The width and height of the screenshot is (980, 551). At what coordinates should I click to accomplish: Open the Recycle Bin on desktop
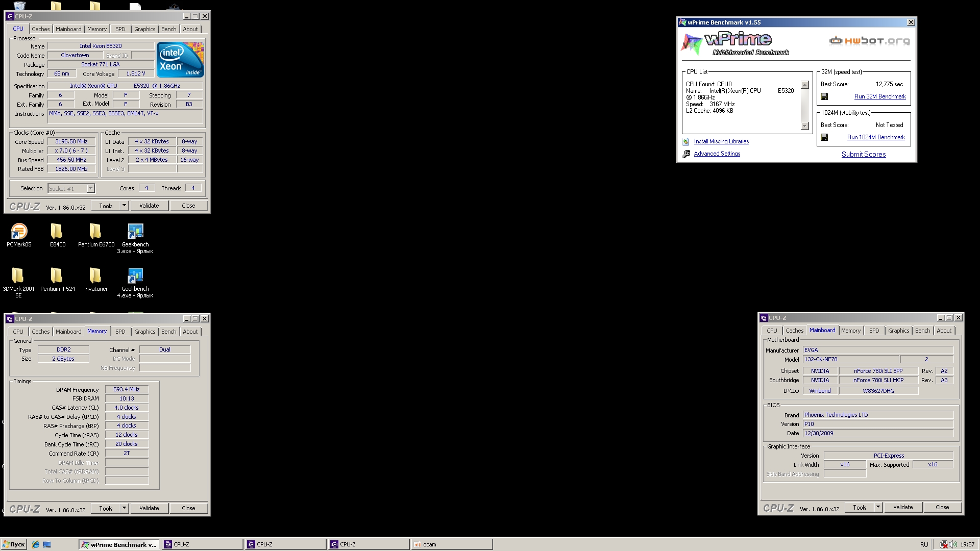click(19, 6)
